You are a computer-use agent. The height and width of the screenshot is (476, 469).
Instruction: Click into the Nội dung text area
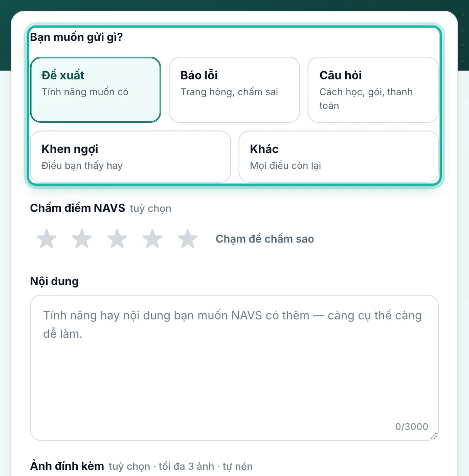click(x=234, y=367)
